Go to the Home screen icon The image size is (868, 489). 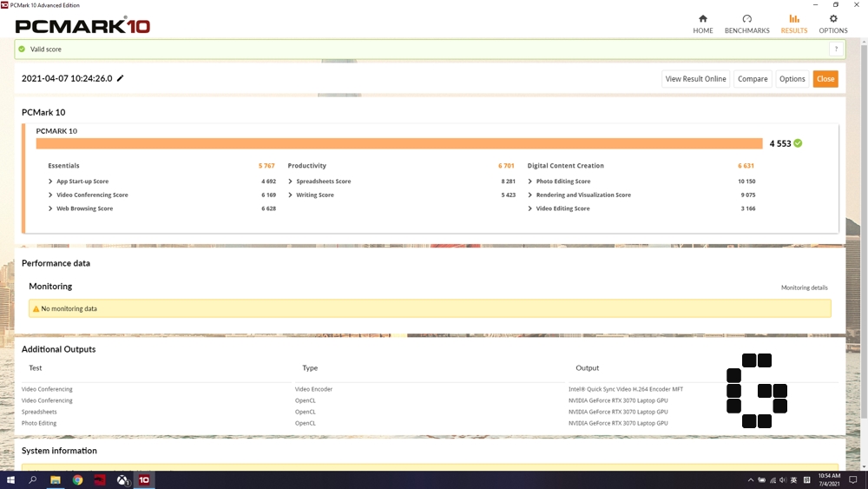tap(702, 19)
